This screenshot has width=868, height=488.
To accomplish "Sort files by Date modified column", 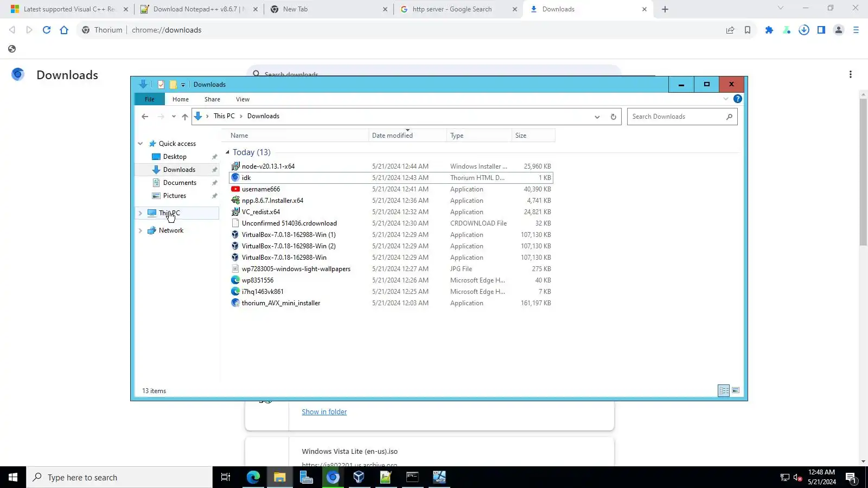I will pos(407,136).
